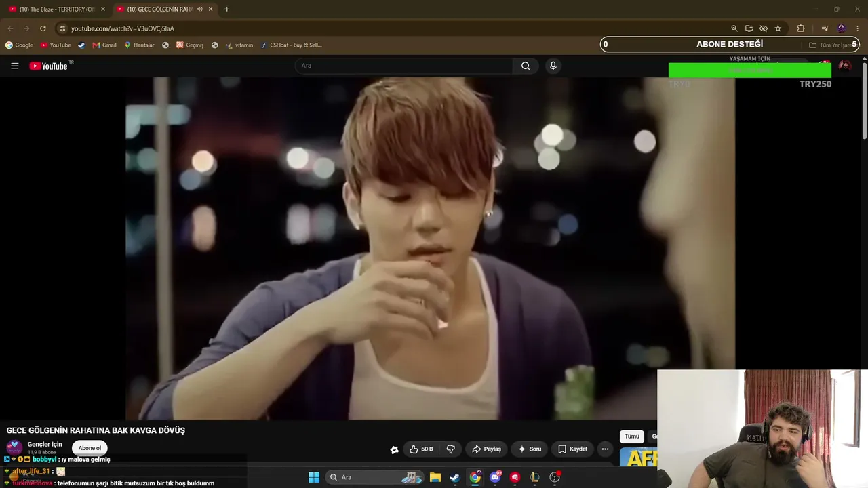Image resolution: width=868 pixels, height=488 pixels.
Task: Open Chrome zoom magnifier in address bar
Action: coord(734,28)
